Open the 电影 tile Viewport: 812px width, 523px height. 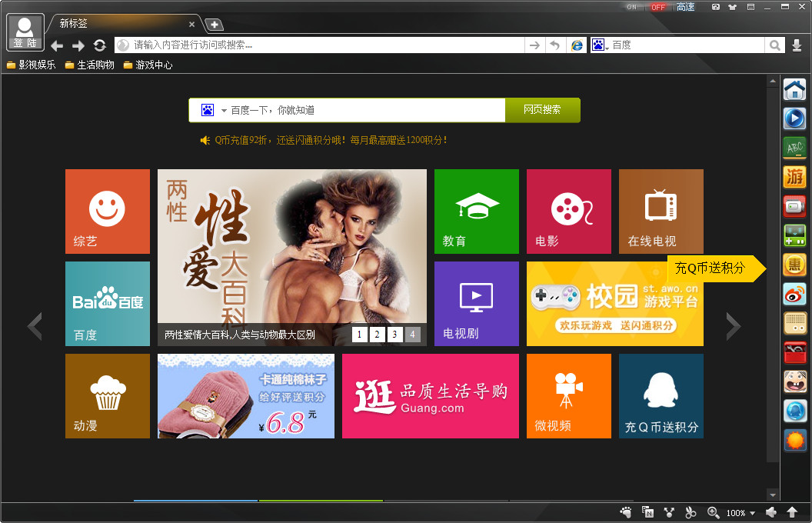pyautogui.click(x=568, y=212)
